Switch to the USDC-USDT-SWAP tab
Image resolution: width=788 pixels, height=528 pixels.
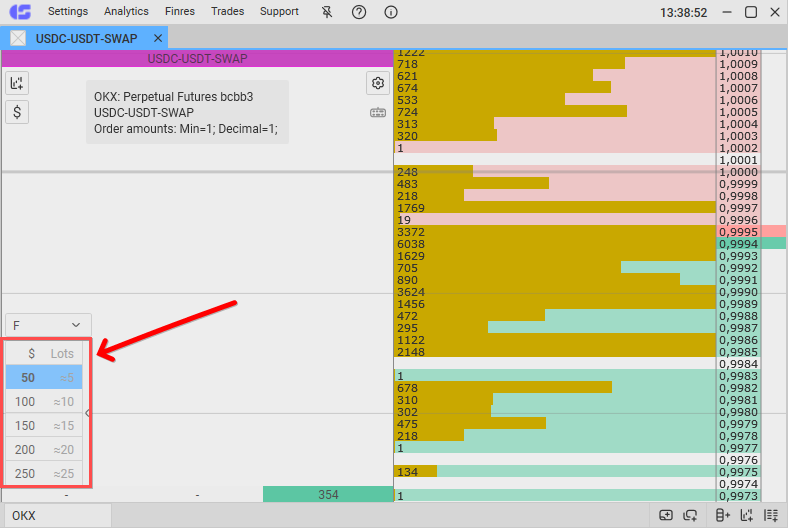86,38
